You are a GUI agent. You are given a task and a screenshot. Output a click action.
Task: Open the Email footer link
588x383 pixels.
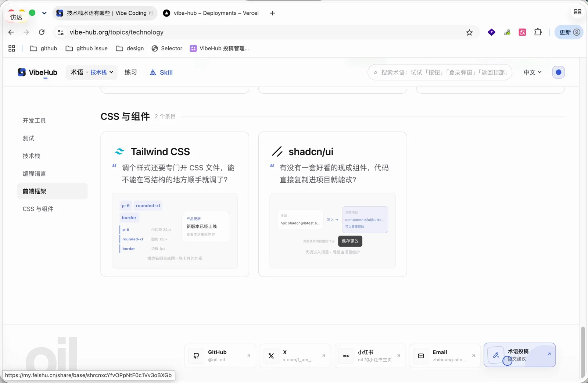coord(445,355)
